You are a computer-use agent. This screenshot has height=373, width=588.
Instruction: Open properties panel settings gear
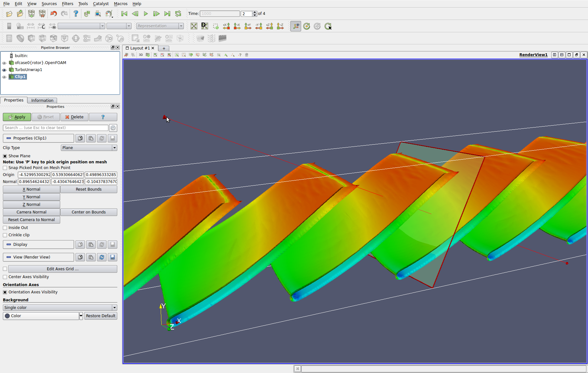(x=113, y=128)
